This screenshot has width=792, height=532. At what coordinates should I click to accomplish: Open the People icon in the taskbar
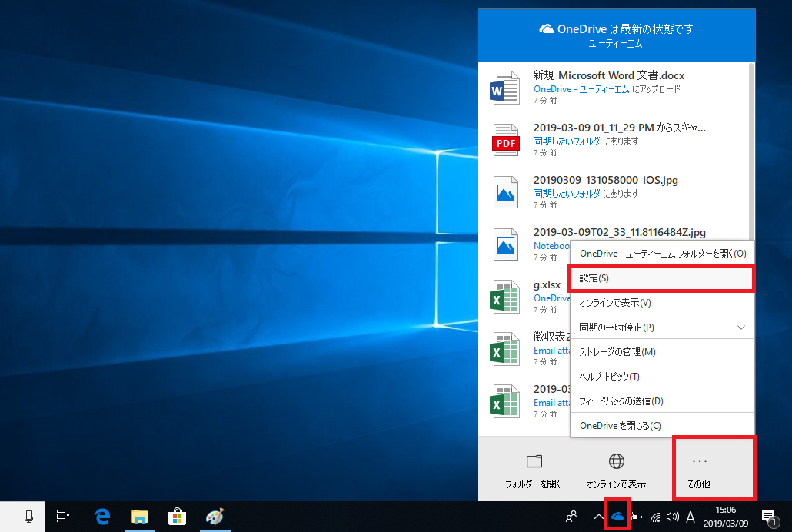click(x=571, y=517)
